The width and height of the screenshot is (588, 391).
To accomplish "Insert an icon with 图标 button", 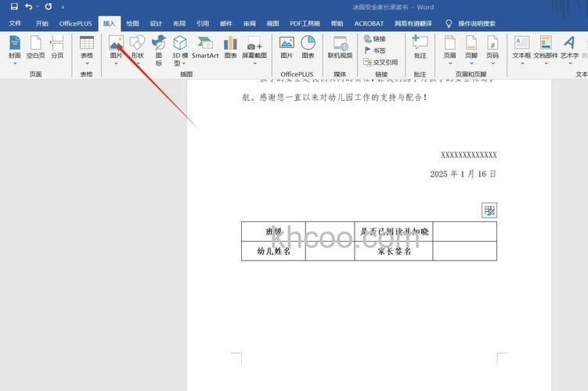I will tap(159, 51).
